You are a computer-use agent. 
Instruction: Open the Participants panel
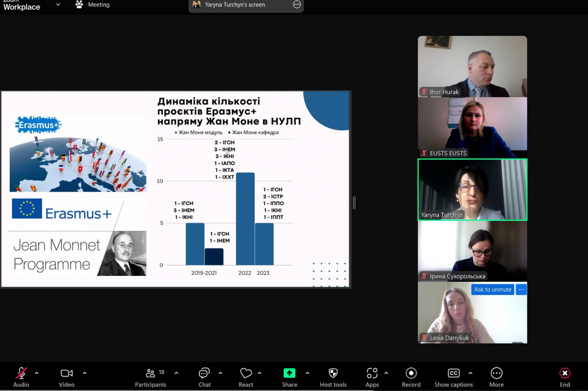coord(150,373)
